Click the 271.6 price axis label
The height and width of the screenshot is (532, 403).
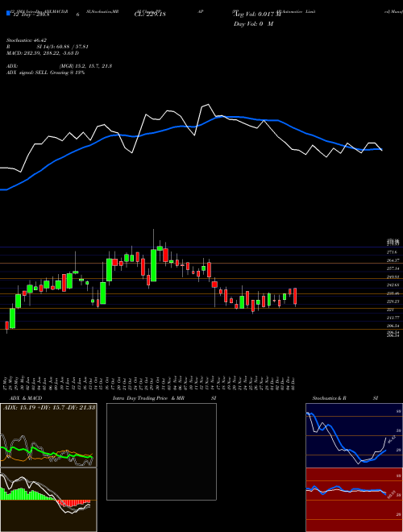[392, 252]
